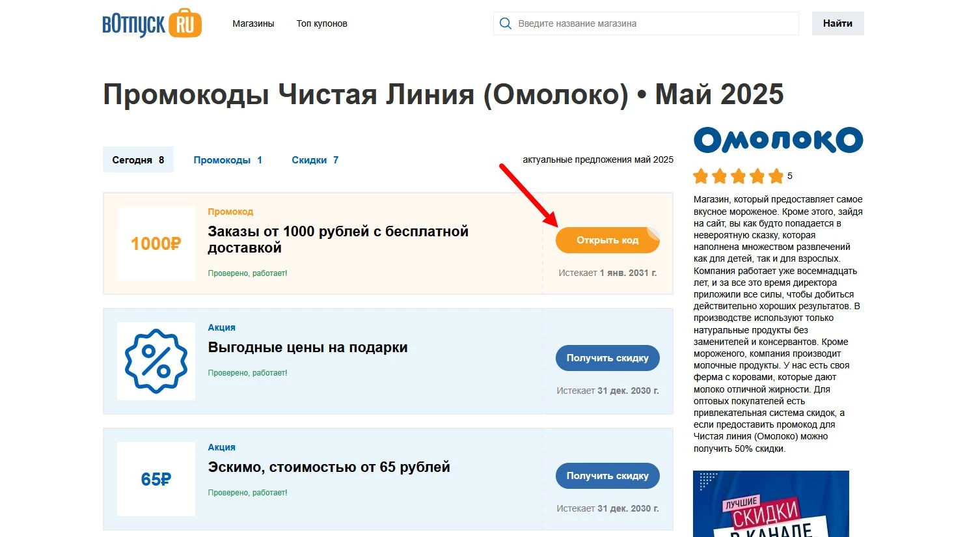Click the vOтпуск.RU site logo
This screenshot has width=980, height=537.
point(151,23)
